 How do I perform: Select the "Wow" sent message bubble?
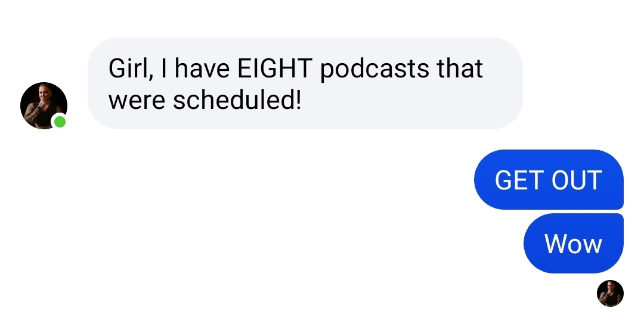click(x=574, y=243)
